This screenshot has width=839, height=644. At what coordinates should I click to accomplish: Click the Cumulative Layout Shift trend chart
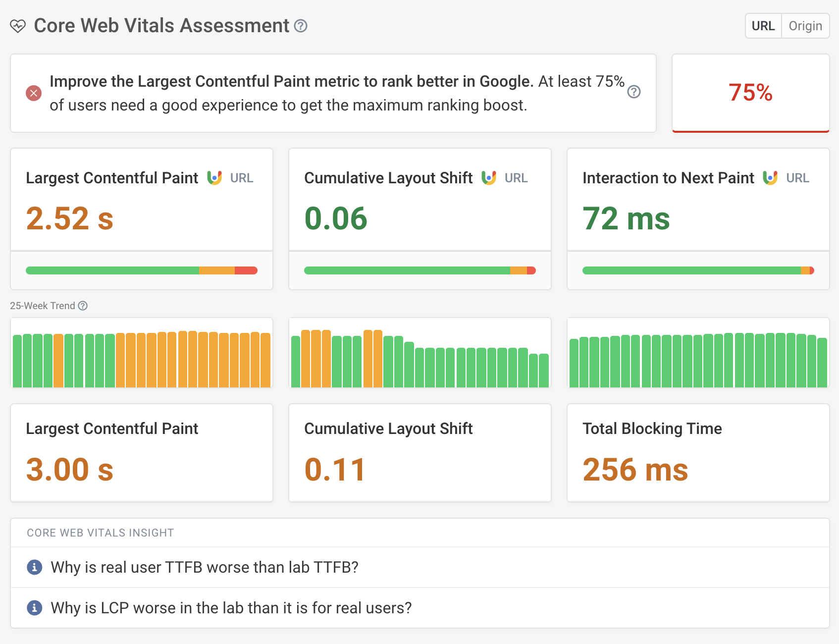pos(420,353)
